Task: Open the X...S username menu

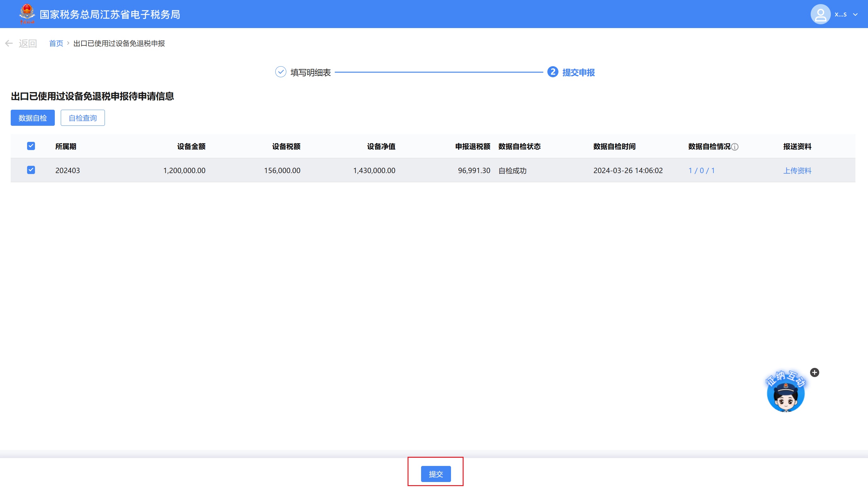Action: (x=840, y=15)
